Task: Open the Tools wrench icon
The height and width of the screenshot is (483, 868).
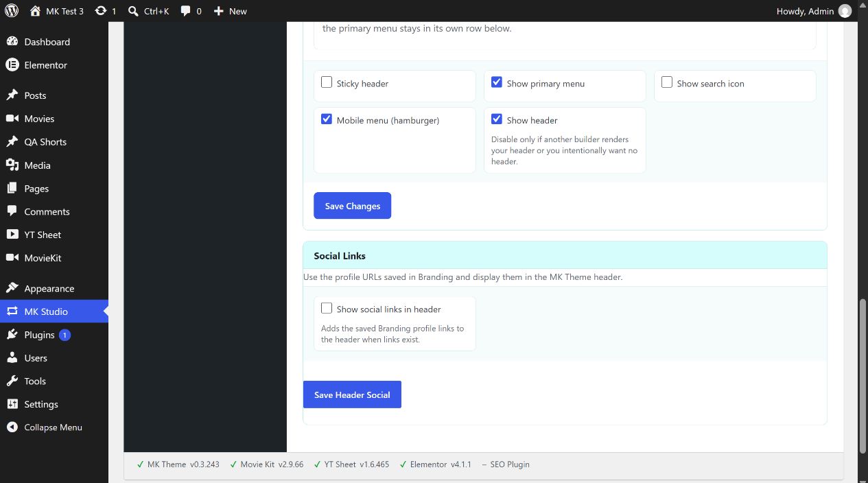Action: 12,381
